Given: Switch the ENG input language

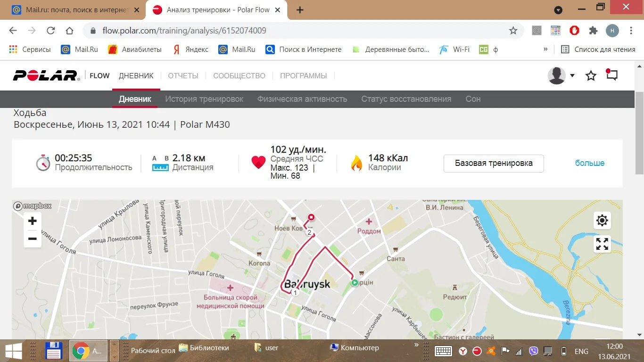Looking at the screenshot, I should point(581,351).
